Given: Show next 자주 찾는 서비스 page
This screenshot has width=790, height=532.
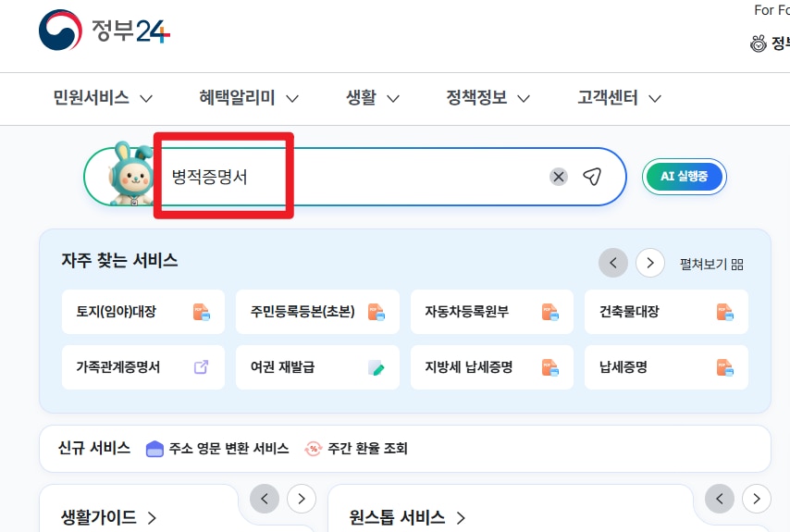Looking at the screenshot, I should 650,263.
